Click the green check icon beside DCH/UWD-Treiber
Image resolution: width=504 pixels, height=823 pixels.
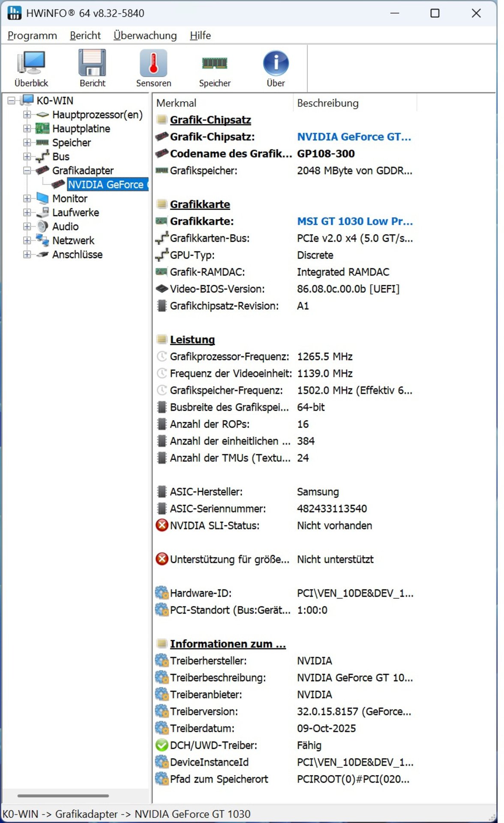162,745
